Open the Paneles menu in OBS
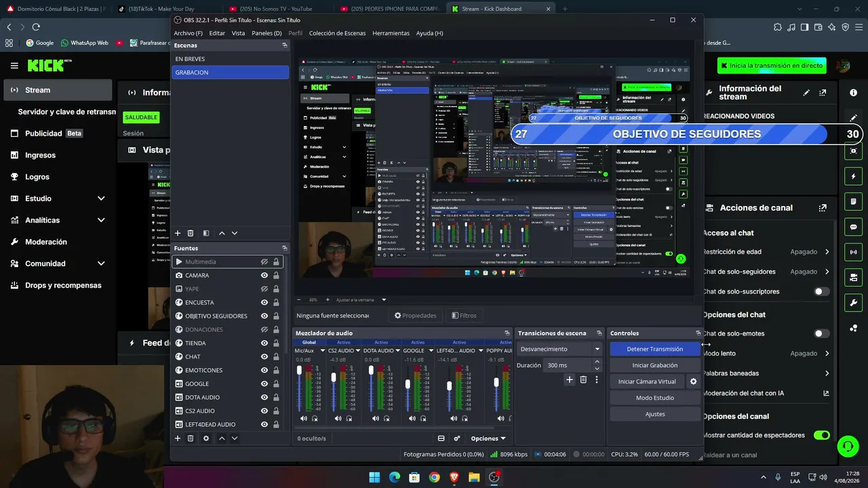Viewport: 868px width, 488px height. coord(267,33)
